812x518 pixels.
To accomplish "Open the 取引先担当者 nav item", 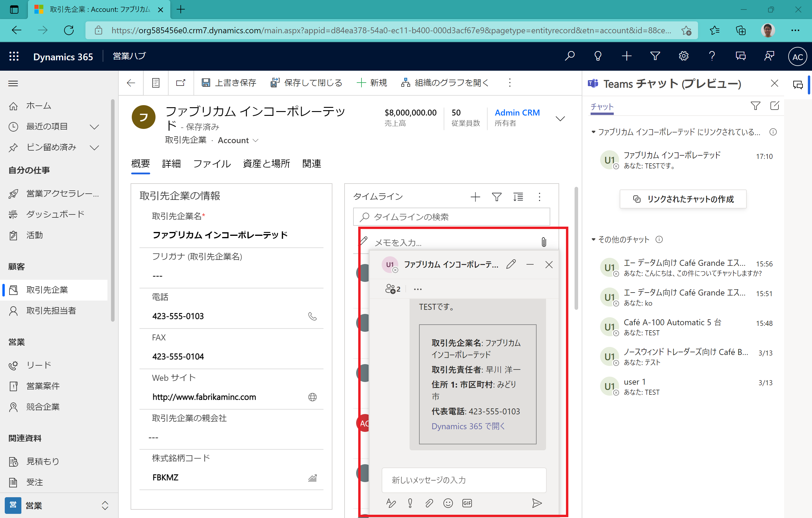I will (54, 311).
